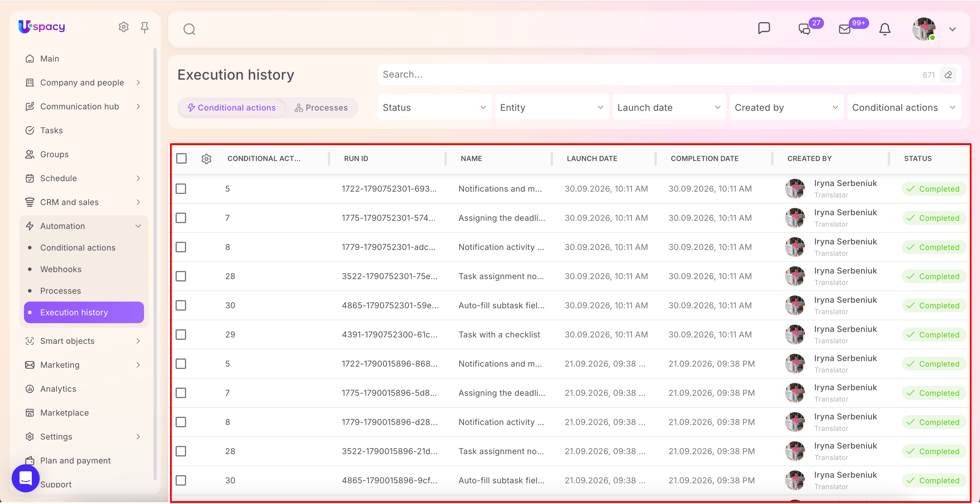Switch to the Conditional actions tab
This screenshot has width=980, height=504.
231,108
